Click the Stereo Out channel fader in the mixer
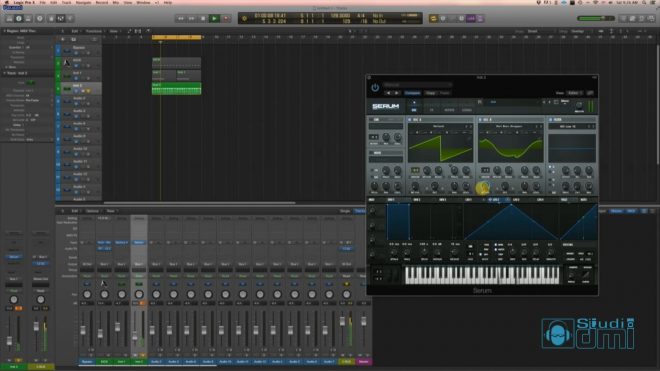This screenshot has width=660, height=371. click(343, 322)
